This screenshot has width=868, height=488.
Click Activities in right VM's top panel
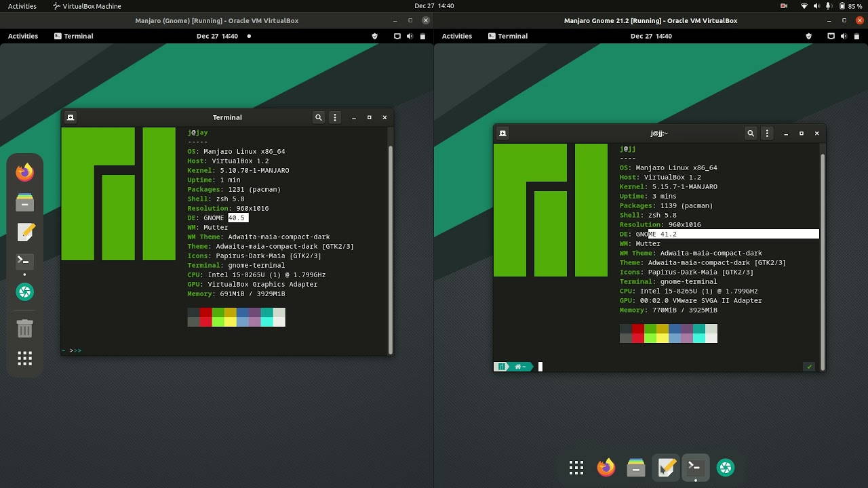point(457,36)
